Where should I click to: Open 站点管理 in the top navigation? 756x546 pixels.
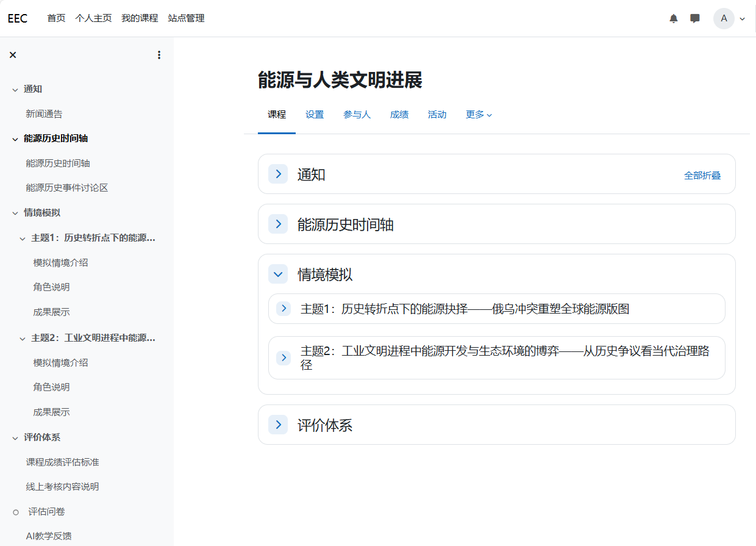click(186, 18)
